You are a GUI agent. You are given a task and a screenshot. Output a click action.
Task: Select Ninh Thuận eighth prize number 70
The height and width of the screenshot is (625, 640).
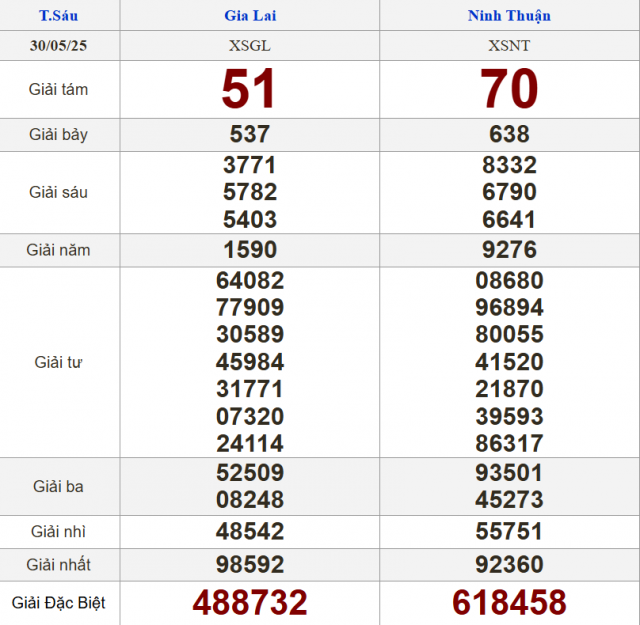click(509, 89)
